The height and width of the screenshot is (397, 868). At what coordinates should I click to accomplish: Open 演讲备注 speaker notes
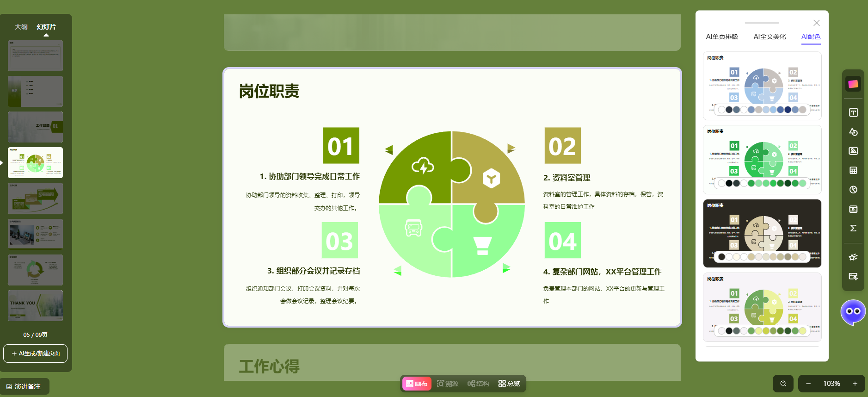click(x=24, y=386)
